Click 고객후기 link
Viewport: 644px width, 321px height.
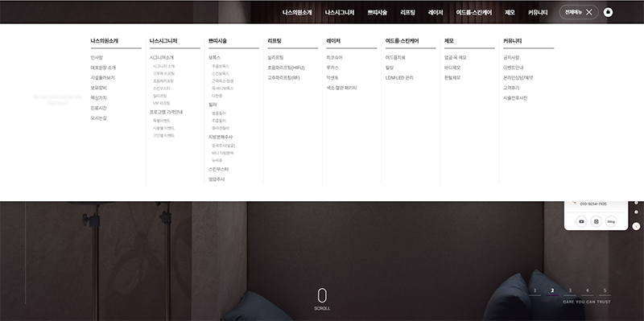click(511, 88)
